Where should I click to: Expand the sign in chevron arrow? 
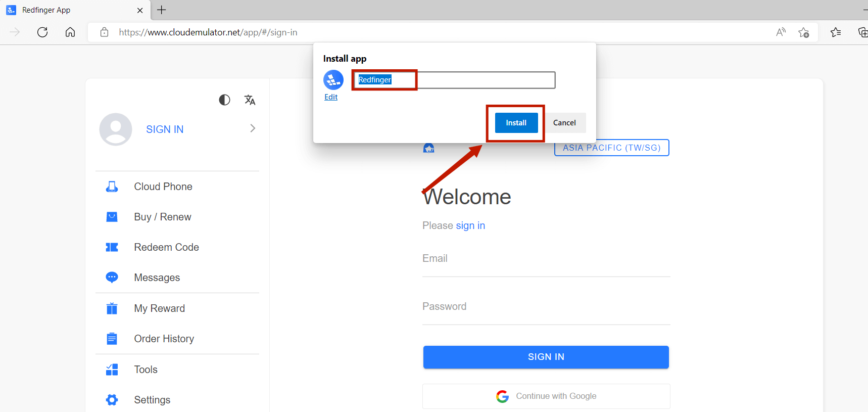pyautogui.click(x=253, y=128)
